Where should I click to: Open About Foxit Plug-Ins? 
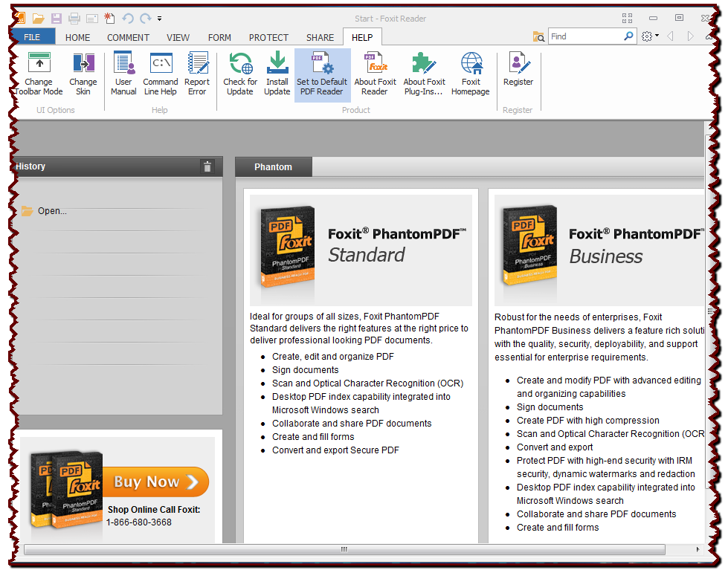click(424, 74)
